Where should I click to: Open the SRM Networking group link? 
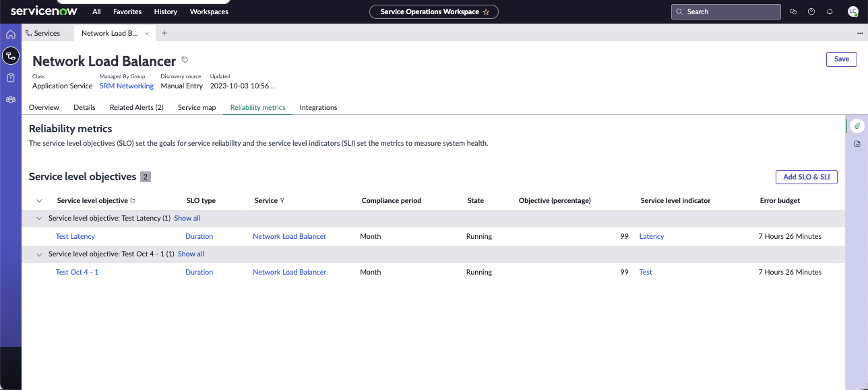(127, 86)
